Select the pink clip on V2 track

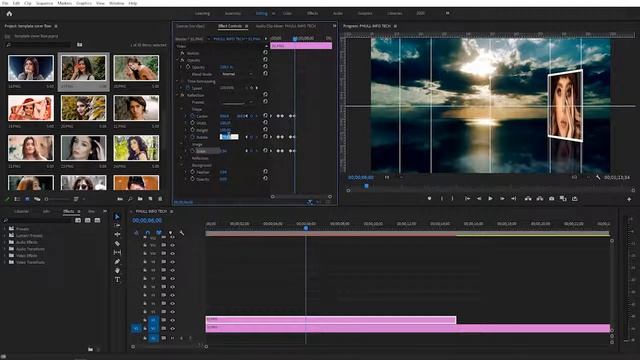[x=331, y=320]
